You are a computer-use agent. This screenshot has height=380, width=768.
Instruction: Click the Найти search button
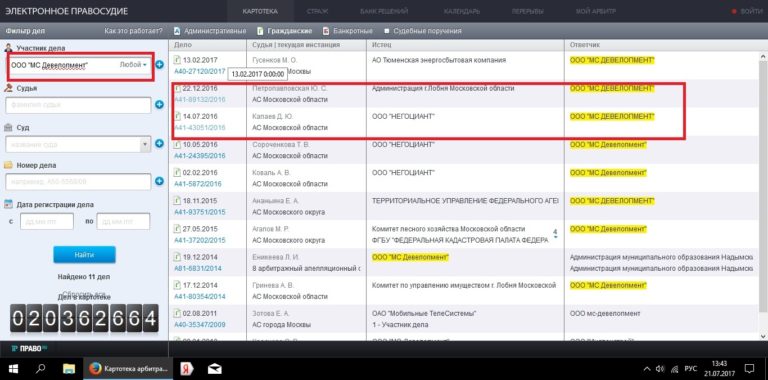tap(84, 255)
